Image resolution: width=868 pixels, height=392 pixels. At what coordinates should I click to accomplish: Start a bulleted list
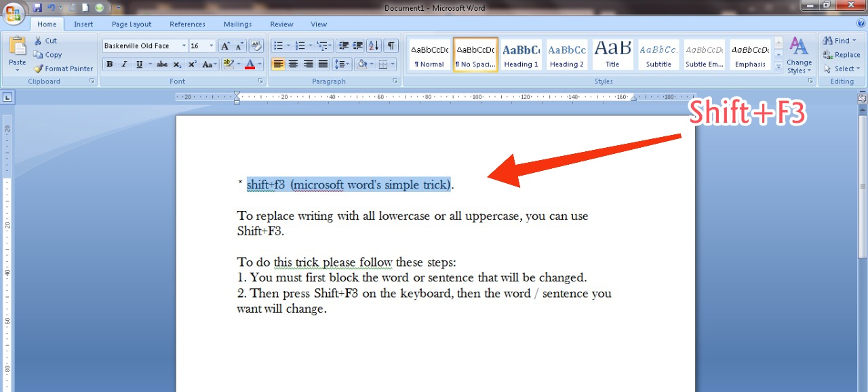(x=278, y=46)
